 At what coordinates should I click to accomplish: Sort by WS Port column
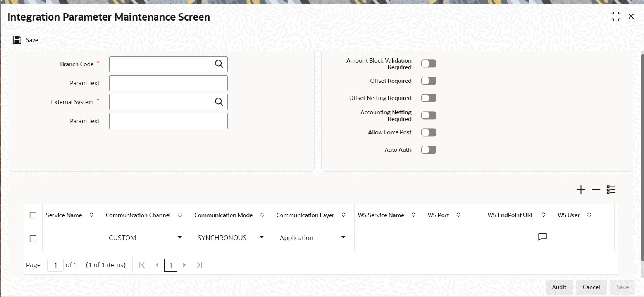(458, 215)
